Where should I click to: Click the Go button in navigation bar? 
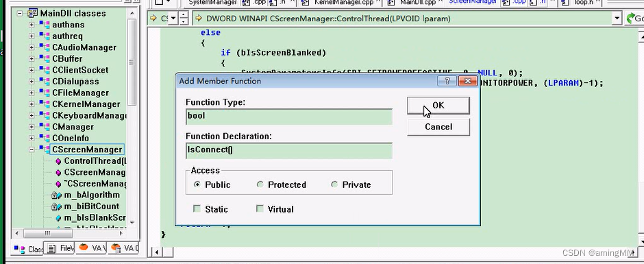634,18
